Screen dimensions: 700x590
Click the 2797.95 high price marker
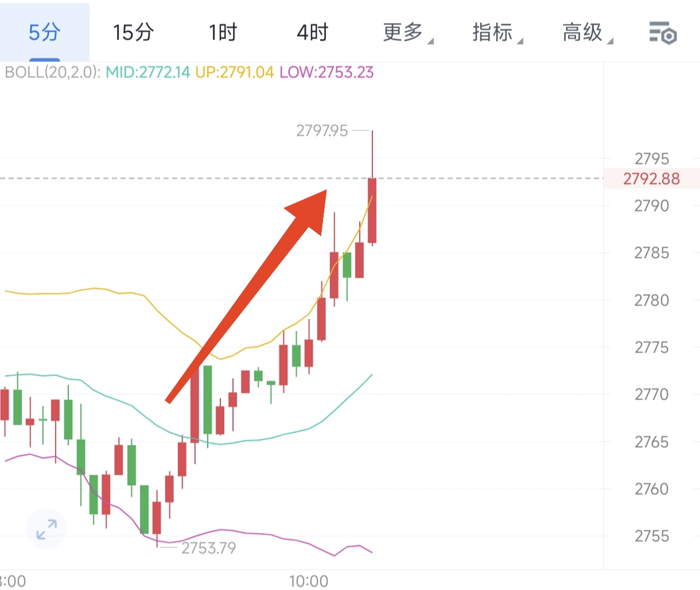[322, 131]
